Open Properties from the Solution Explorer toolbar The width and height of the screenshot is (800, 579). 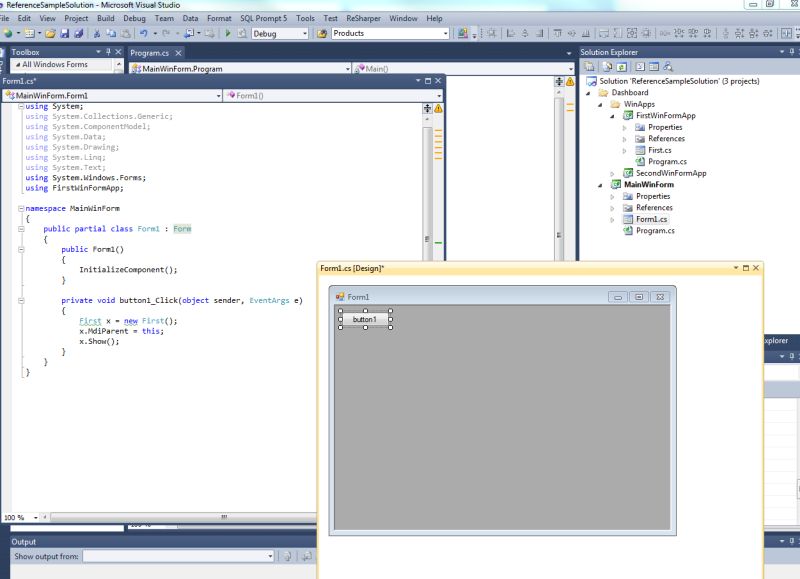tap(590, 66)
